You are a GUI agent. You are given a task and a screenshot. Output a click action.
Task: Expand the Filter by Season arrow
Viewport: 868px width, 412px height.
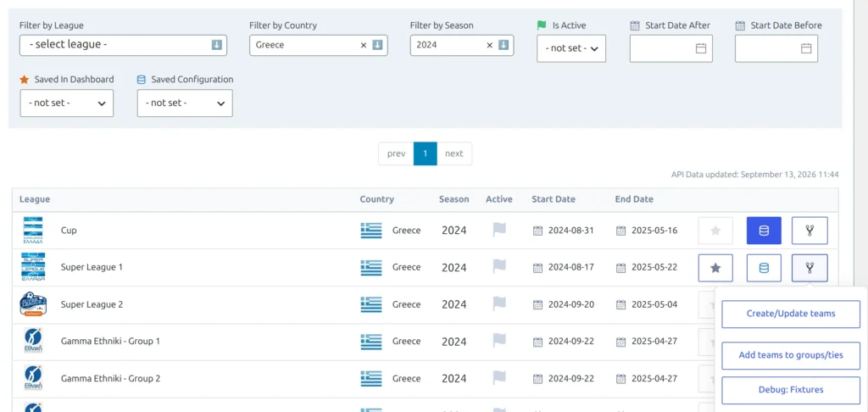tap(504, 46)
